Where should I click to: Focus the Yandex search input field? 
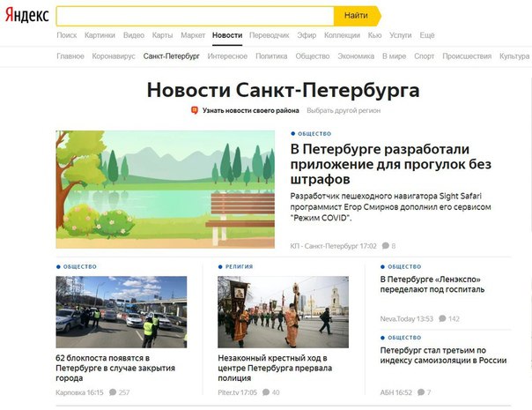pos(195,16)
